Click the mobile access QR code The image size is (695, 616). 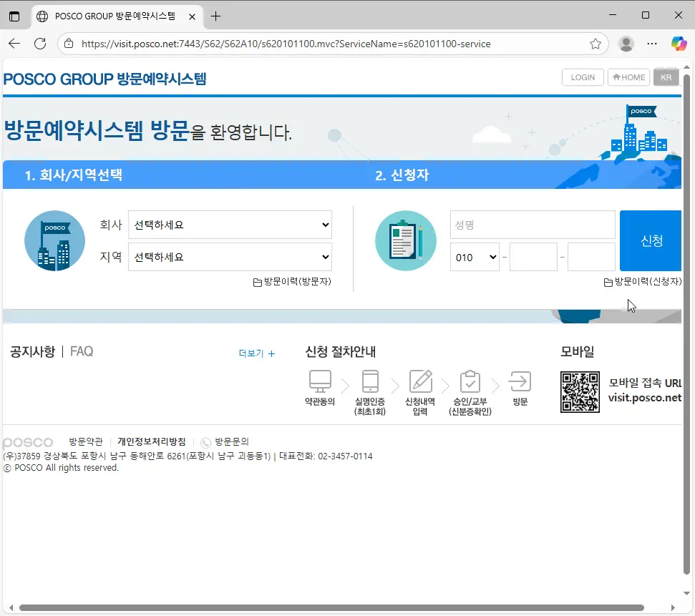pos(580,391)
